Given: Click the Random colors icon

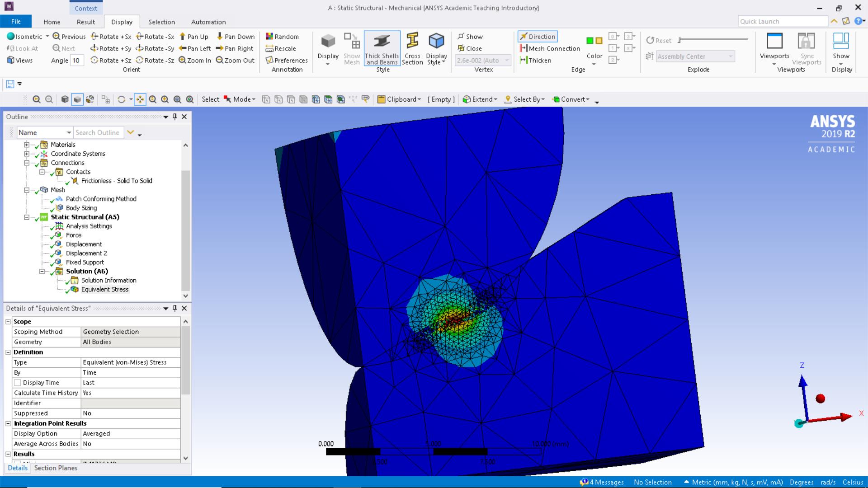Looking at the screenshot, I should [x=269, y=37].
